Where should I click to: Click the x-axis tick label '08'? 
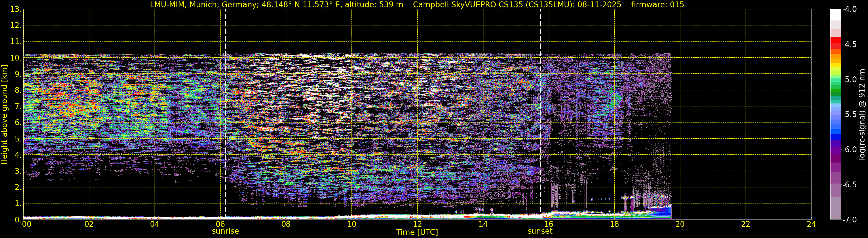tap(286, 224)
